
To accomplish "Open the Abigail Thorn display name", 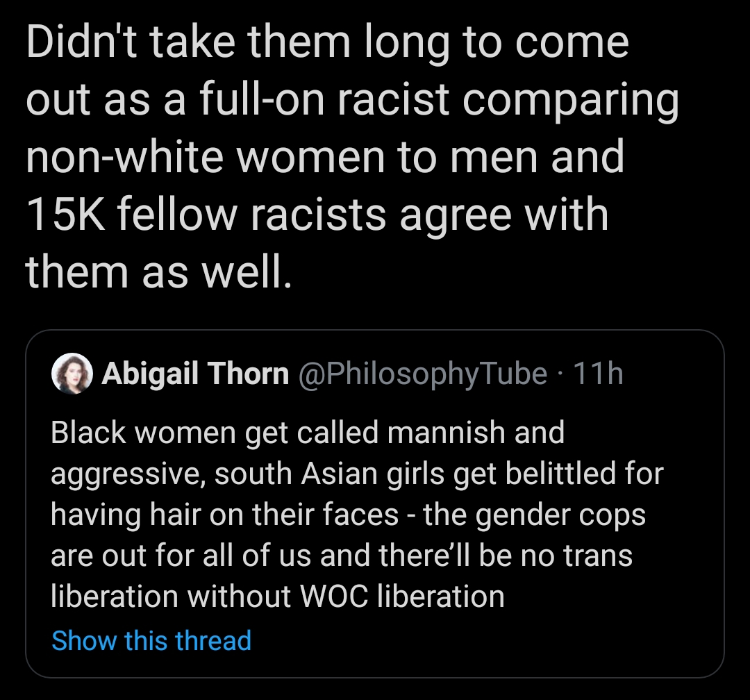I will pyautogui.click(x=195, y=375).
